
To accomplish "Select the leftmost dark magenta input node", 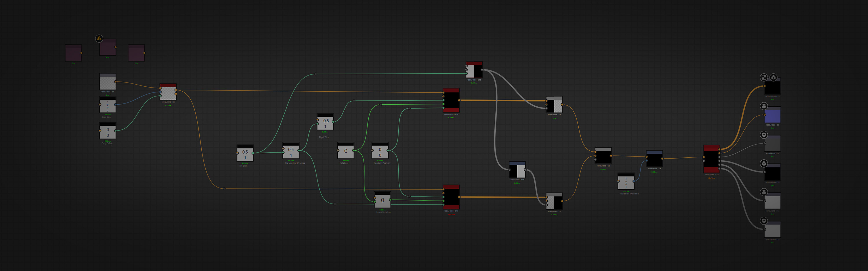I will click(x=73, y=53).
